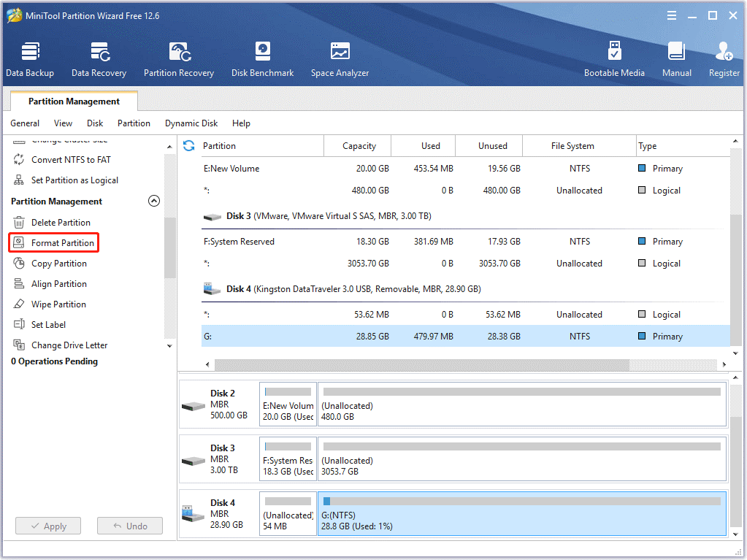Select G:(NTFS) block in Disk 4 map
The width and height of the screenshot is (747, 560).
tap(522, 514)
